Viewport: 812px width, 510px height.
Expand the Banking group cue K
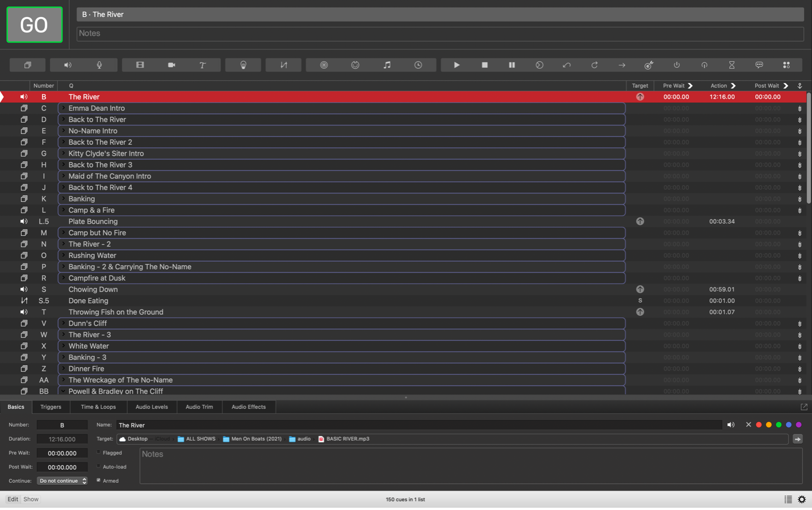pyautogui.click(x=64, y=199)
